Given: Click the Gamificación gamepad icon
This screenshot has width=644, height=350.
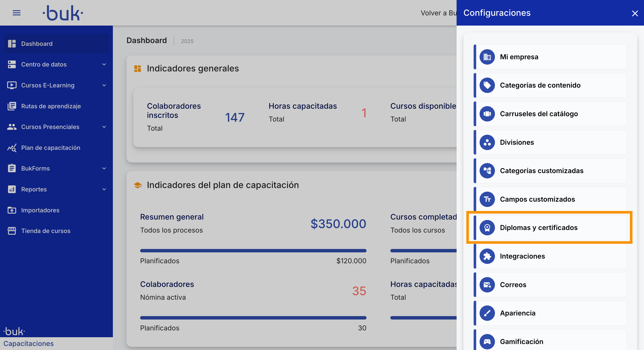Looking at the screenshot, I should 487,341.
